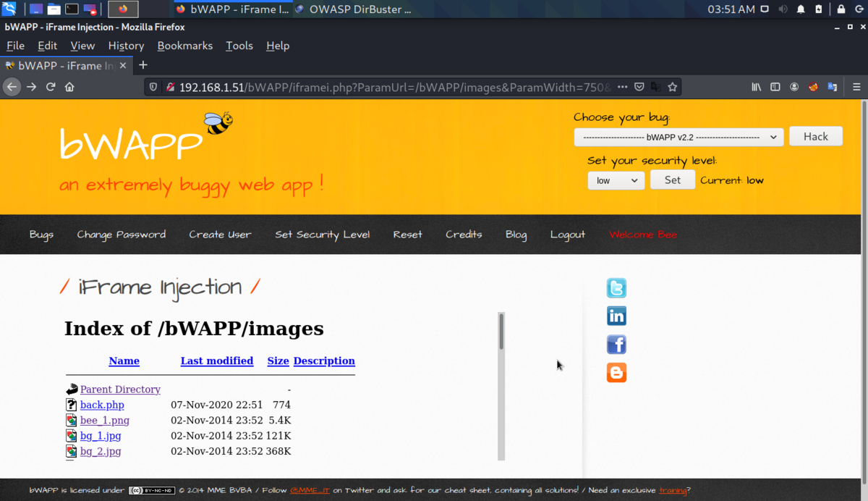Sort the listing by Last modified
This screenshot has height=501, width=868.
coord(217,361)
